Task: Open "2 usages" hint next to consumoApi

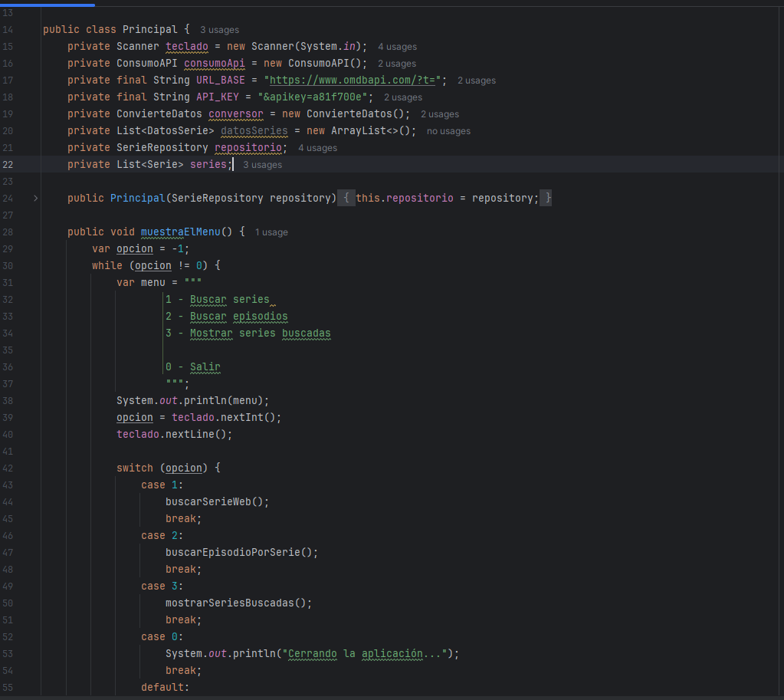Action: [x=397, y=64]
